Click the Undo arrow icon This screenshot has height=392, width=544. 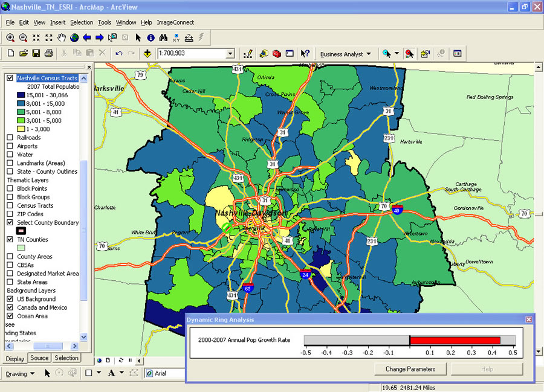[x=119, y=53]
